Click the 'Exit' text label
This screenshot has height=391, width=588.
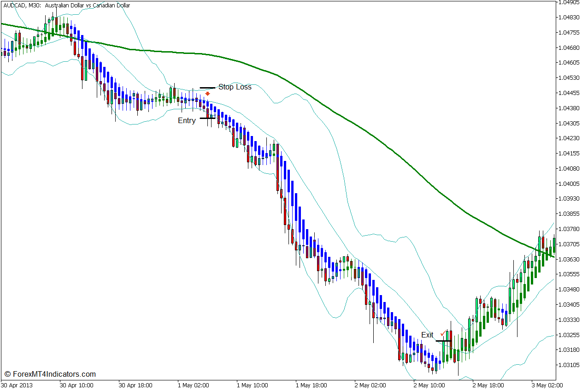[x=428, y=335]
